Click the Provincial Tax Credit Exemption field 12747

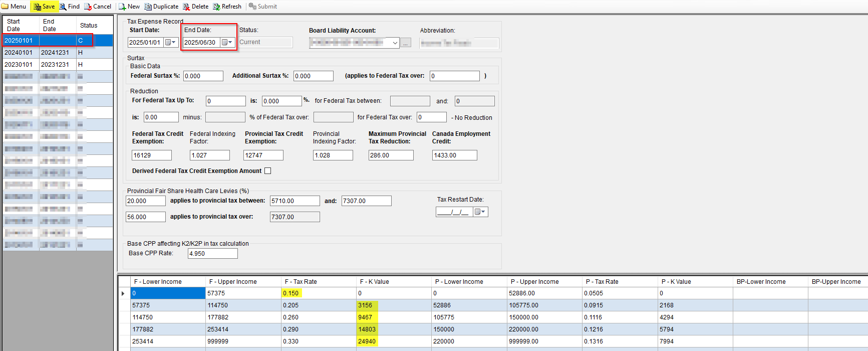tap(263, 155)
